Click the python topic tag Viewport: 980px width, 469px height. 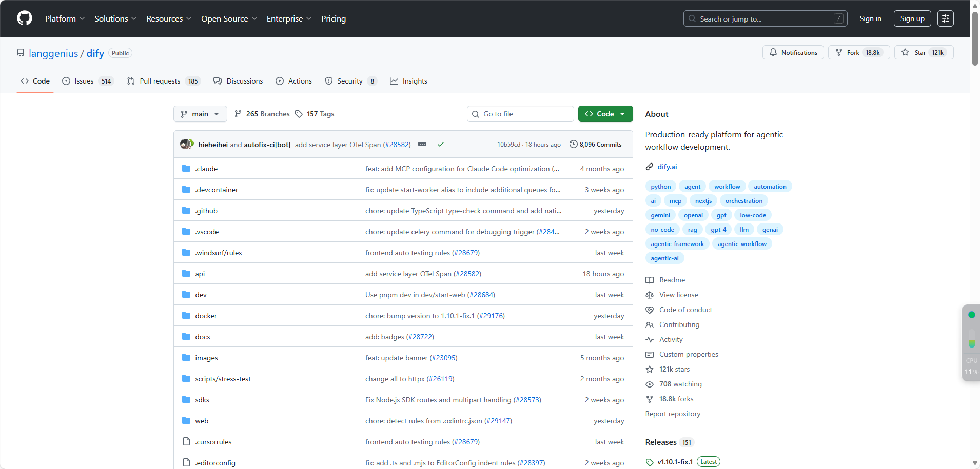tap(661, 187)
